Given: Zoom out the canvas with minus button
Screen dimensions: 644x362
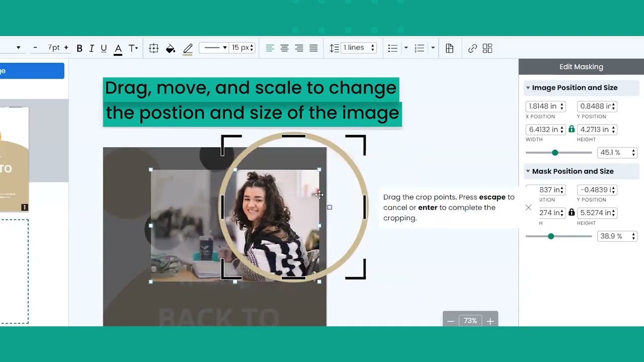Looking at the screenshot, I should (451, 321).
